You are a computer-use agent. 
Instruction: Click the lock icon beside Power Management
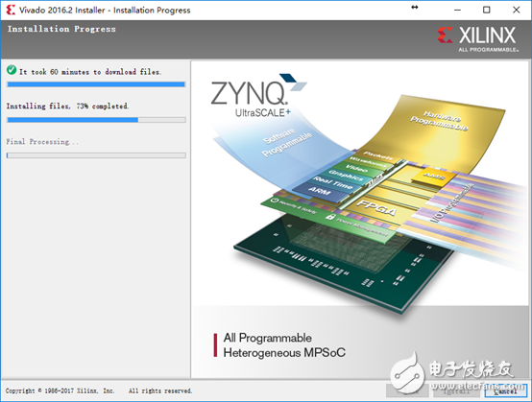[329, 216]
